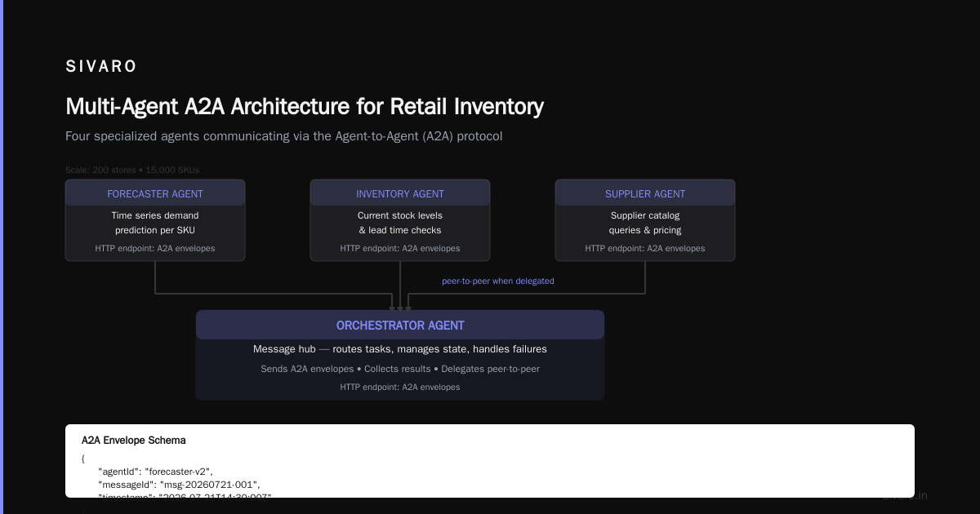Click the A2A Envelope Schema heading
Viewport: 980px width, 514px height.
point(133,440)
